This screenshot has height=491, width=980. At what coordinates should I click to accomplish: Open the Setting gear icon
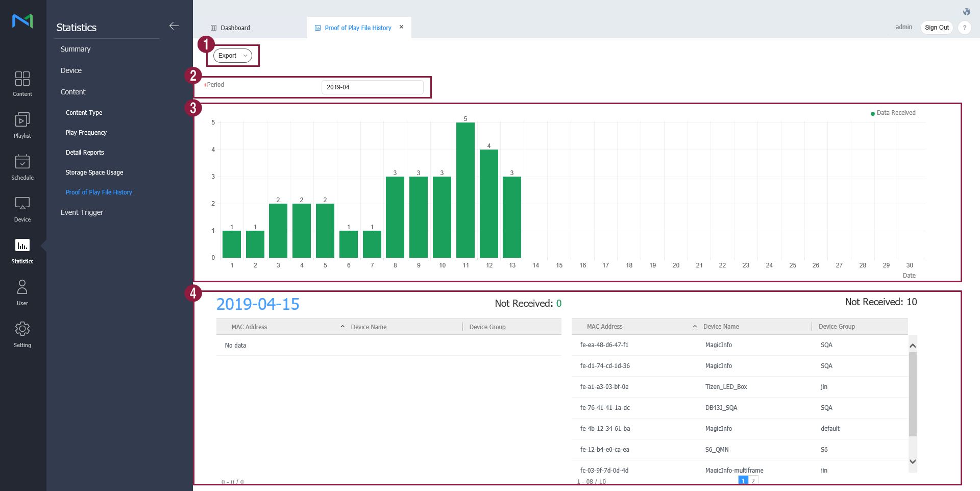22,330
